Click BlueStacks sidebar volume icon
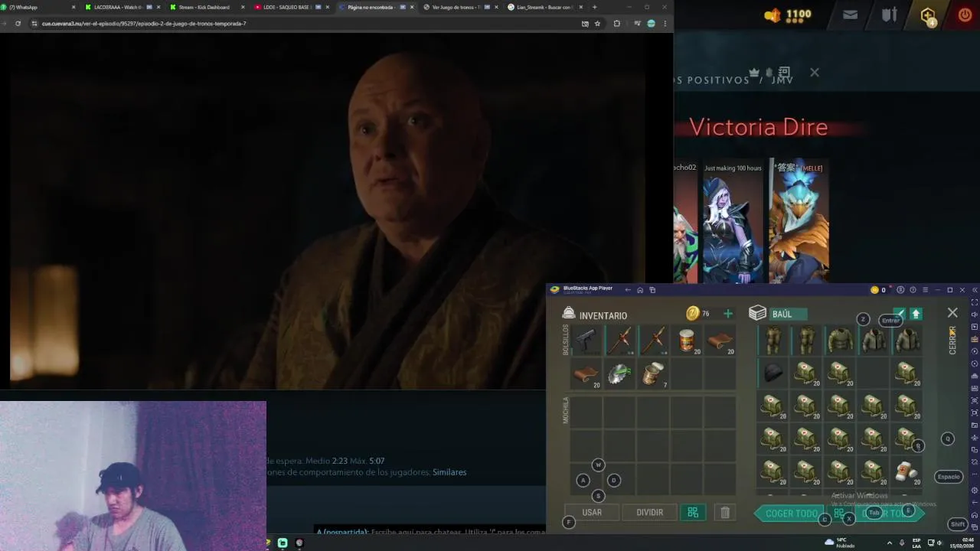The height and width of the screenshot is (551, 980). [974, 315]
